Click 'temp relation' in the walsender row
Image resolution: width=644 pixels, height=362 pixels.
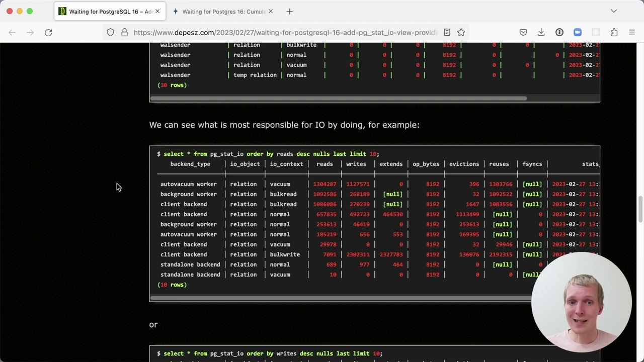pos(255,75)
